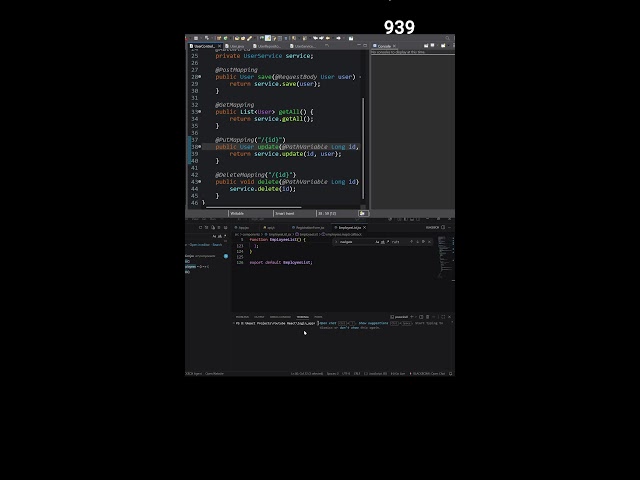The height and width of the screenshot is (480, 640).
Task: Click the Eclipse vertical editor scrollbar
Action: click(363, 148)
